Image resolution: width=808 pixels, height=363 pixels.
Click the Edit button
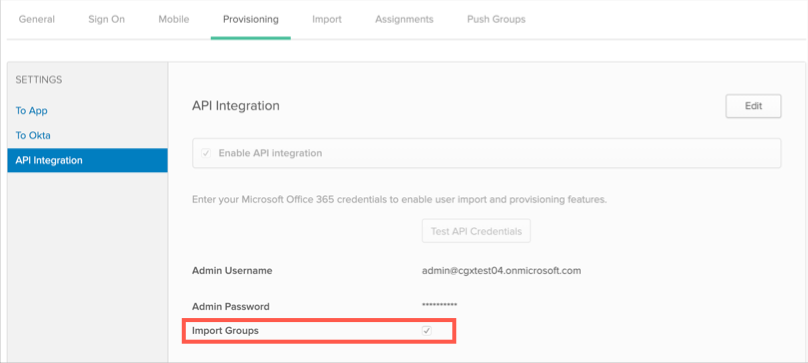tap(753, 106)
